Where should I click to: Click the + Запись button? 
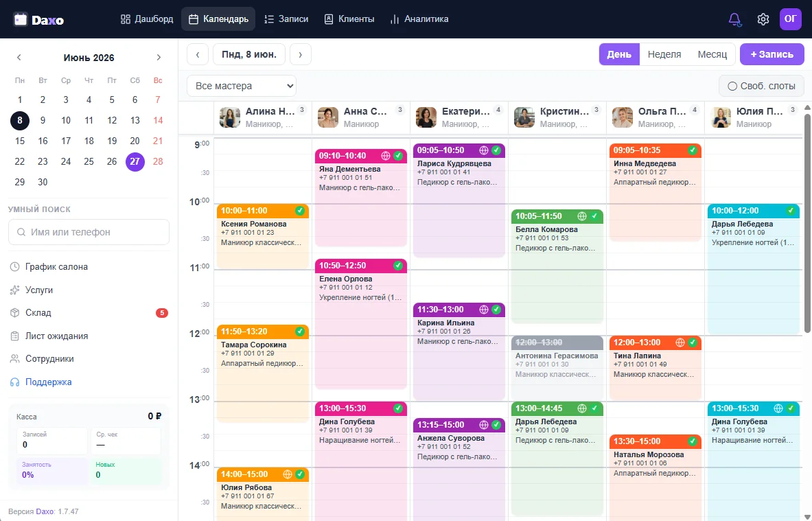pos(772,54)
